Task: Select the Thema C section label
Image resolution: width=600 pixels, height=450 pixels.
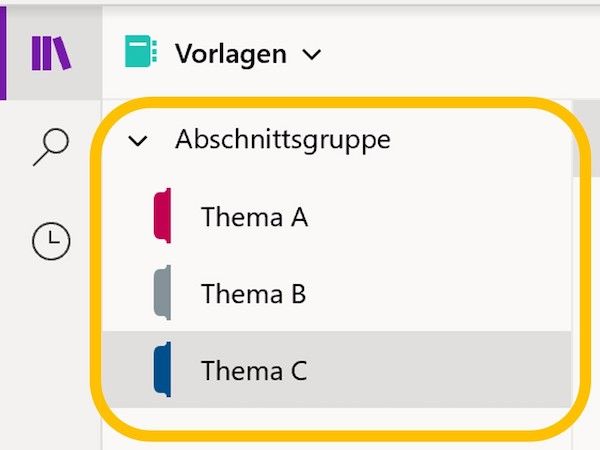Action: tap(254, 371)
